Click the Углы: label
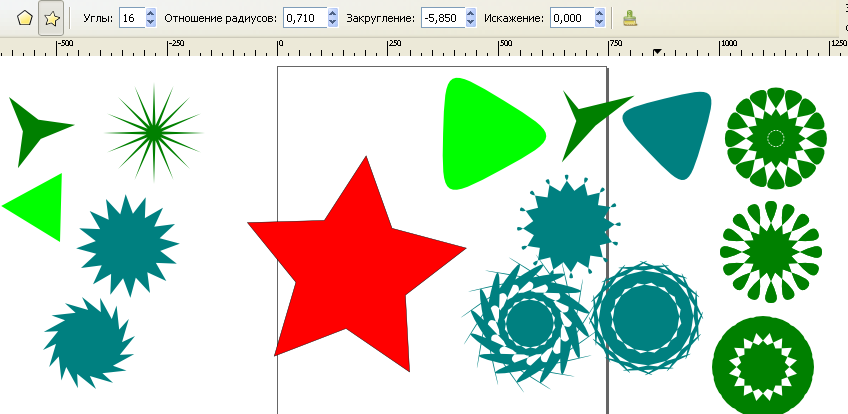This screenshot has height=414, width=848. tap(98, 18)
